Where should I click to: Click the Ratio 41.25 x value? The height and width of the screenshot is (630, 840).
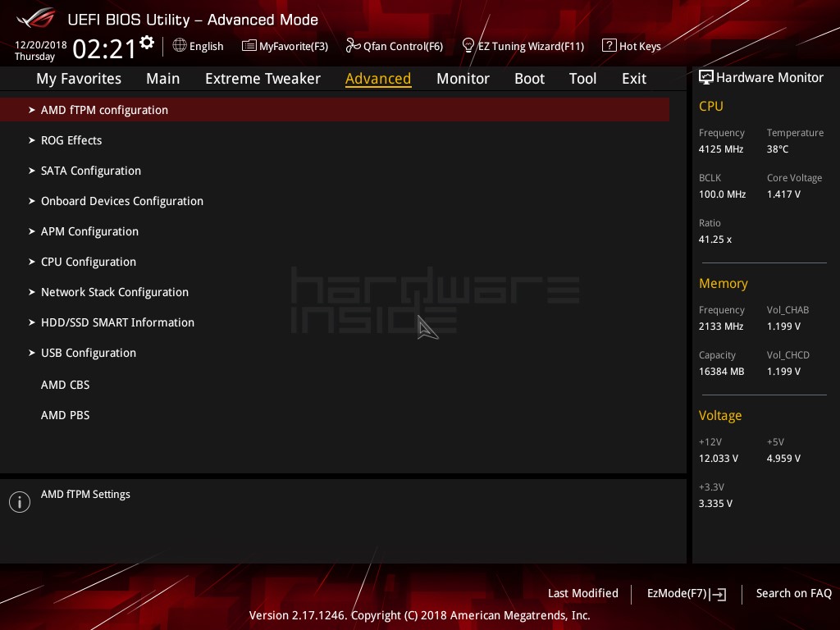click(714, 240)
